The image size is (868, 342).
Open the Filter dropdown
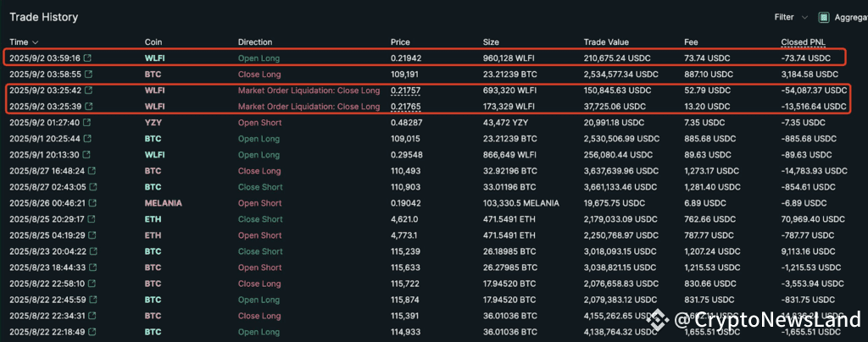[x=791, y=18]
